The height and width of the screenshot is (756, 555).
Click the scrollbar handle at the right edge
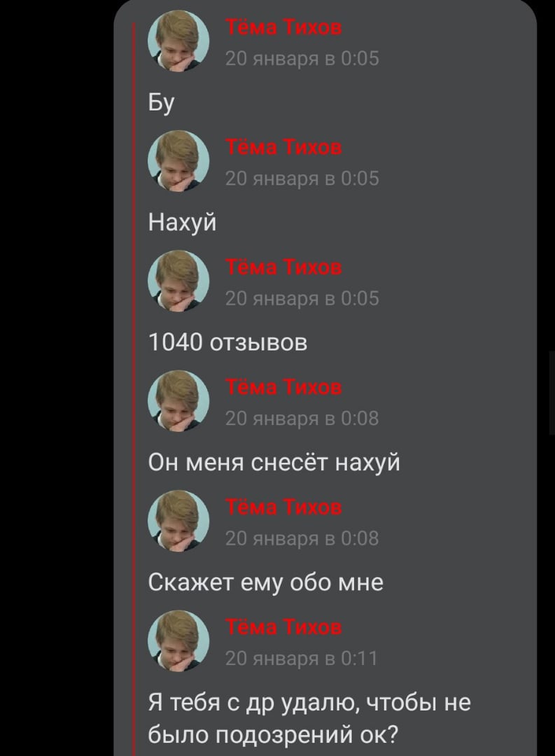552,393
